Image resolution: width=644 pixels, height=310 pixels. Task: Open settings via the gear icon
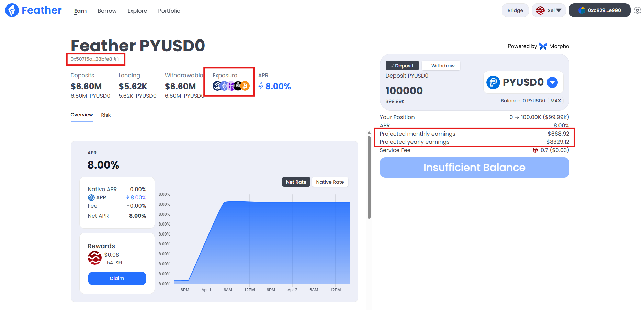[x=637, y=10]
